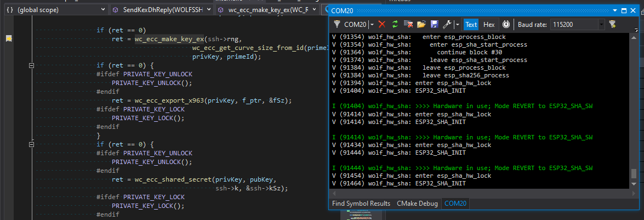The height and width of the screenshot is (220, 644).
Task: Open the global scope dropdown
Action: point(56,9)
